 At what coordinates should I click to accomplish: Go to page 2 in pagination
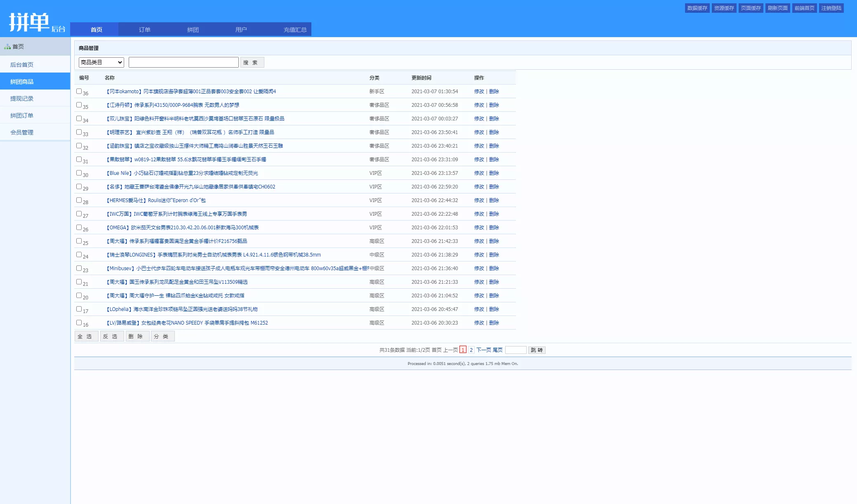pyautogui.click(x=471, y=350)
